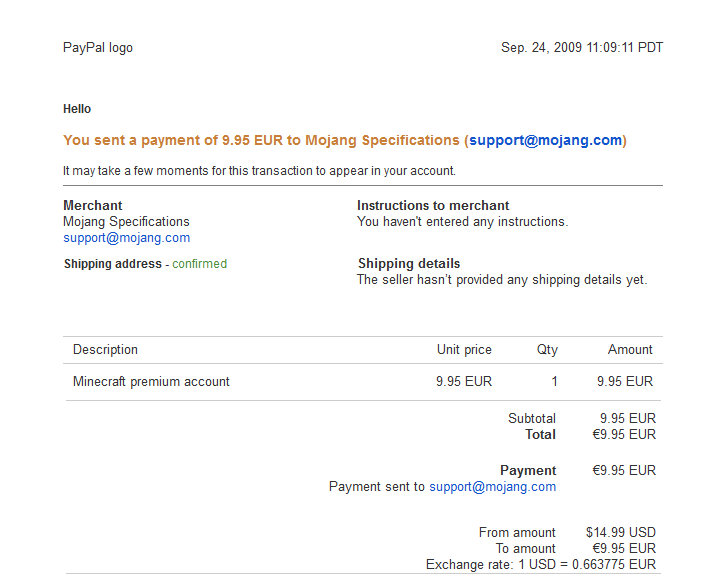
Task: Click the Subtotal value 9.95 EUR
Action: (627, 419)
